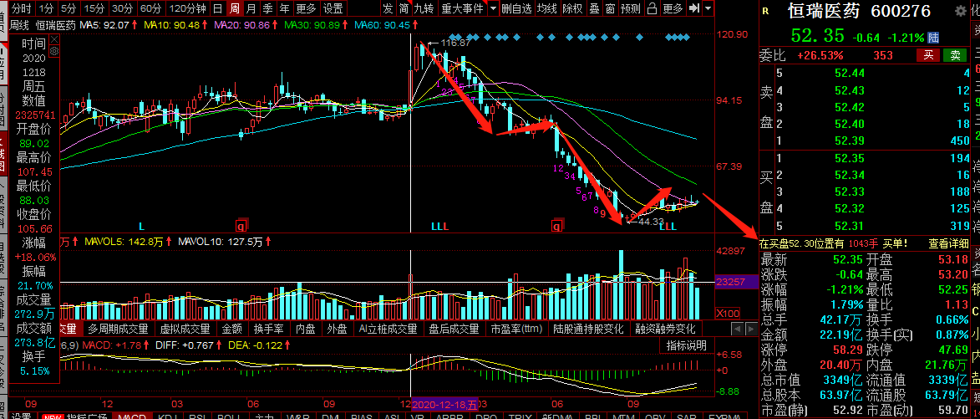
Task: Toggle the 均线 moving average display
Action: click(x=547, y=8)
